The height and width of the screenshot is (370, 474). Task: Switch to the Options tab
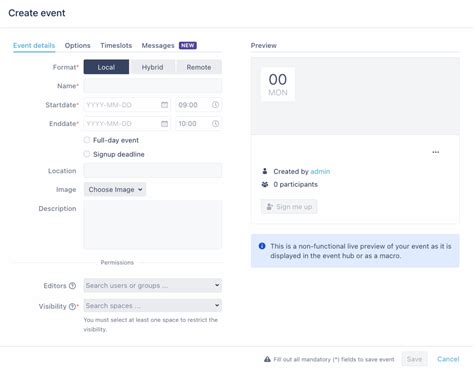(x=77, y=45)
